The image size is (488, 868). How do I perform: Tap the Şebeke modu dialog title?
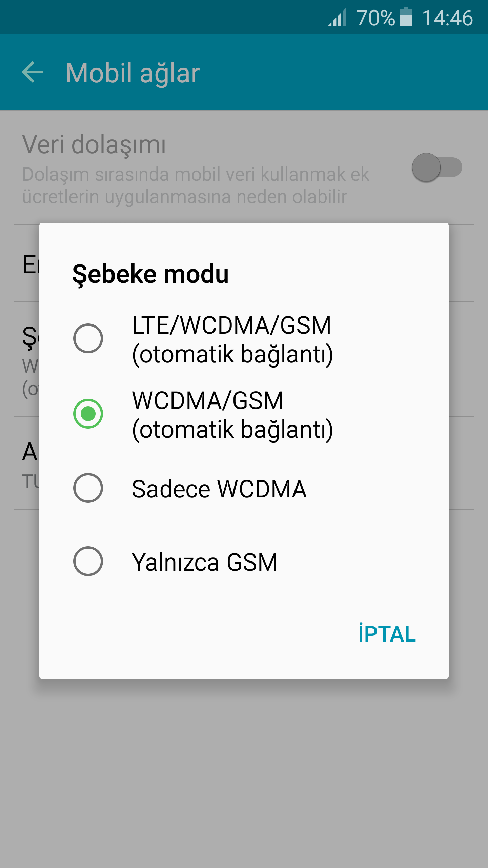150,274
